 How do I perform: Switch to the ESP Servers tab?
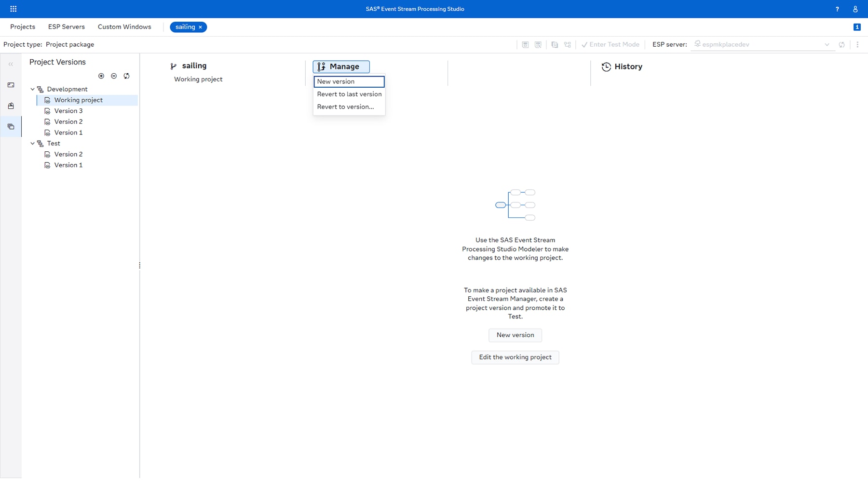pos(66,27)
